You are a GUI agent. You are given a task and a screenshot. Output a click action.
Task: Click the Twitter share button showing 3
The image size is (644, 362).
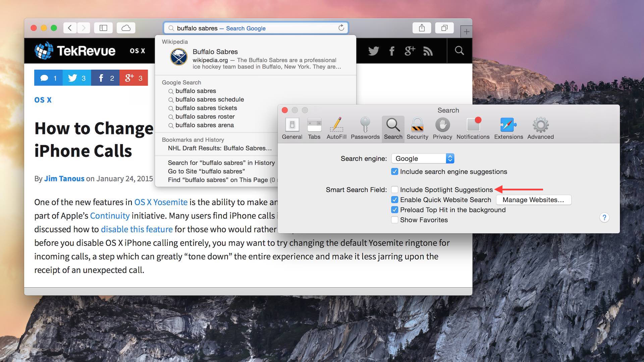[77, 78]
